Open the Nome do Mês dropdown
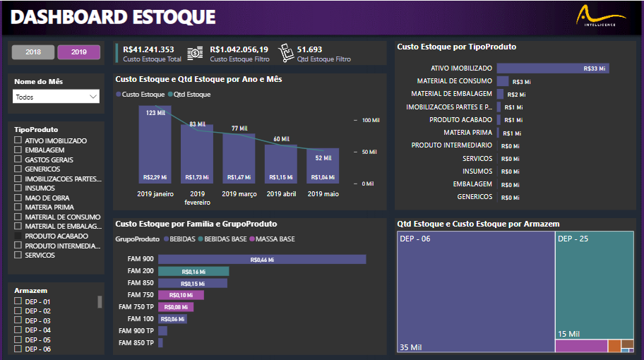Viewport: 644px width, 360px height. [56, 97]
